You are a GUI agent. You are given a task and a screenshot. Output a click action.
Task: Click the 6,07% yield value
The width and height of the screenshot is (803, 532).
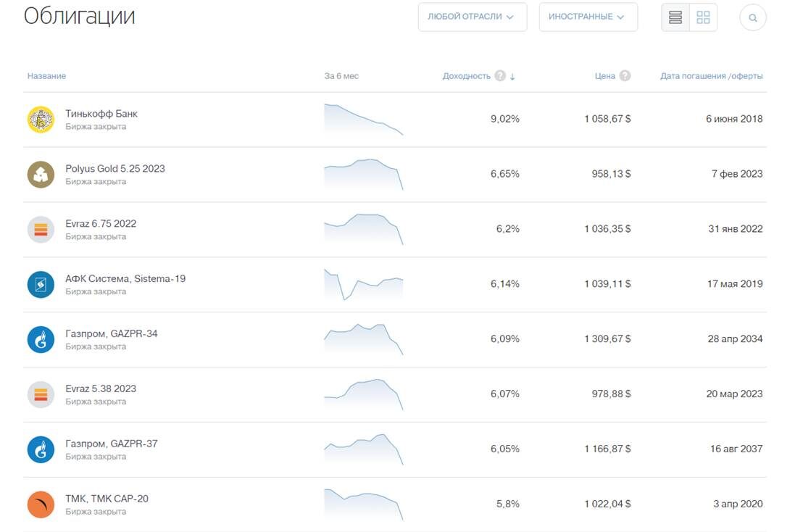[505, 394]
